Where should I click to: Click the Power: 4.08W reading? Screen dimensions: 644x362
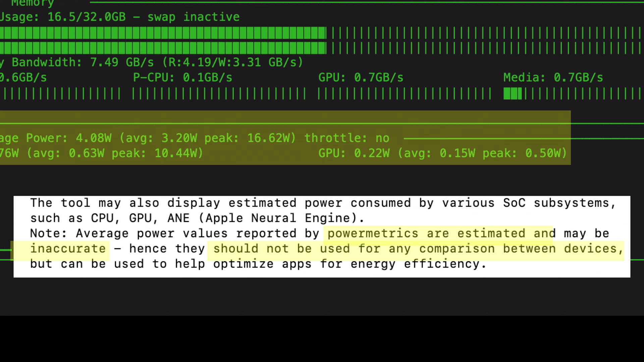tap(69, 138)
